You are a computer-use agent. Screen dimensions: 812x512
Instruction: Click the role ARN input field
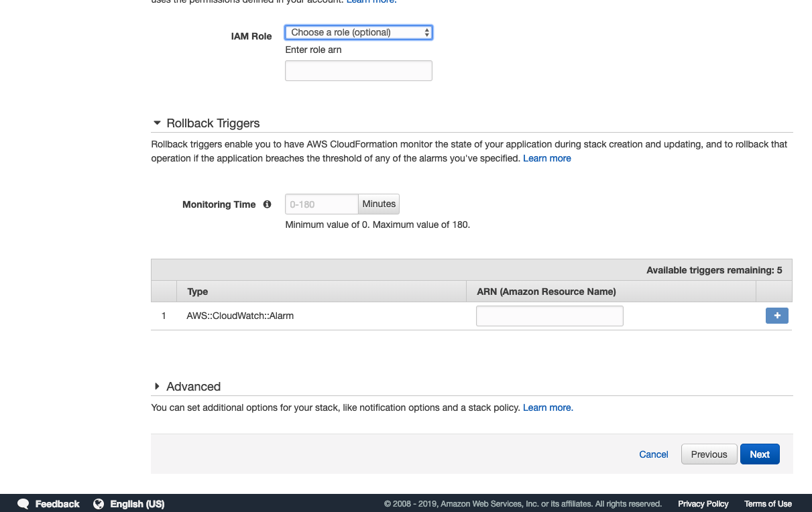coord(359,70)
